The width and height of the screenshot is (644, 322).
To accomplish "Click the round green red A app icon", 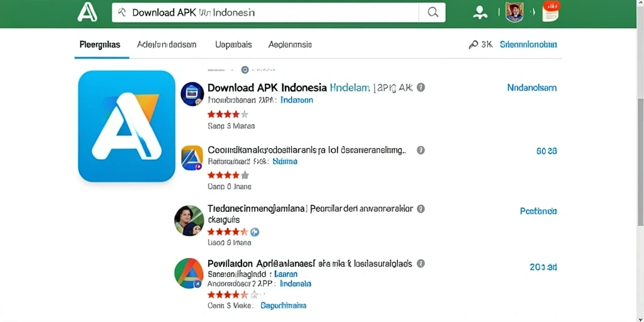I will [189, 273].
